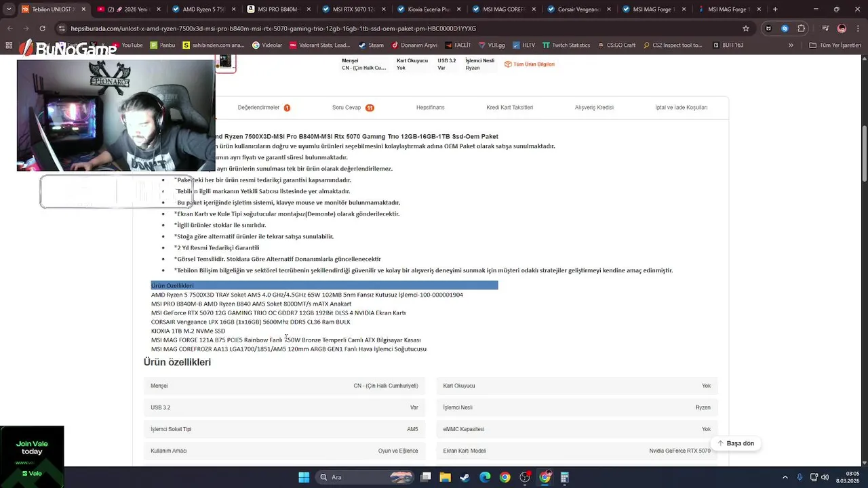The height and width of the screenshot is (488, 868).
Task: Select the CORSAIR Vengeance LPX 16GB line
Action: pyautogui.click(x=250, y=322)
